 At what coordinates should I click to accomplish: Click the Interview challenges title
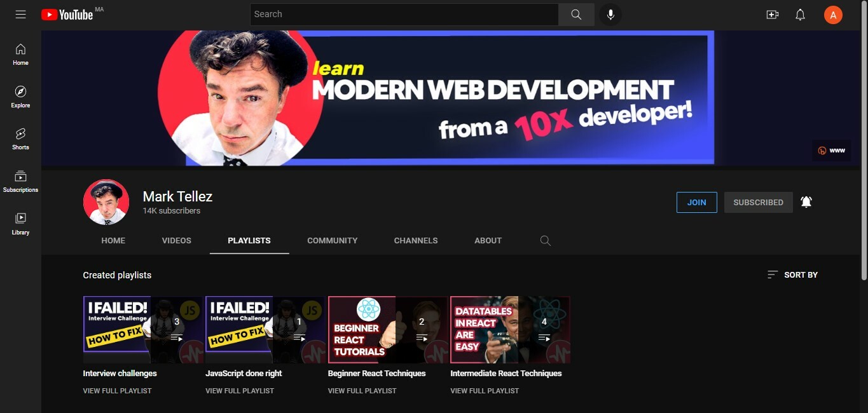pyautogui.click(x=120, y=373)
